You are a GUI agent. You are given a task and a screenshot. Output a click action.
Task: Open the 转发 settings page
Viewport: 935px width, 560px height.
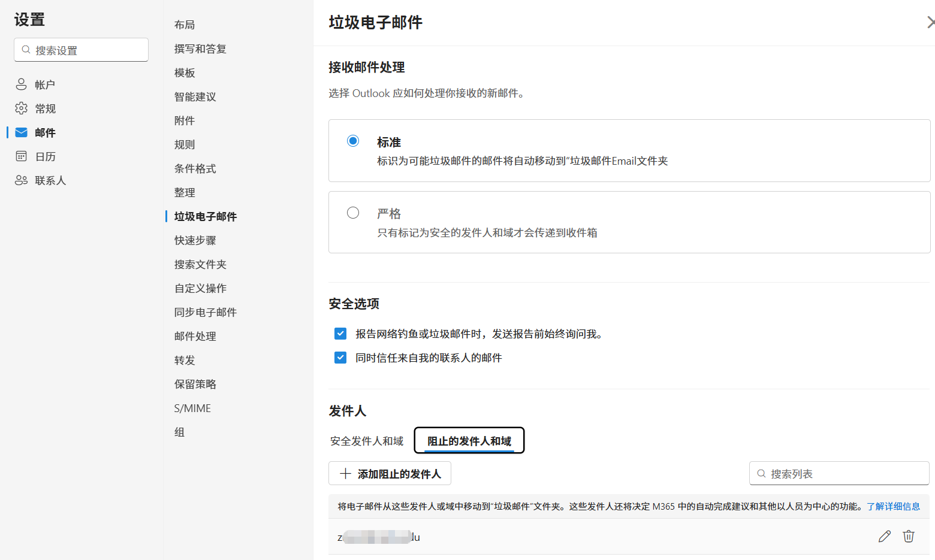[185, 360]
